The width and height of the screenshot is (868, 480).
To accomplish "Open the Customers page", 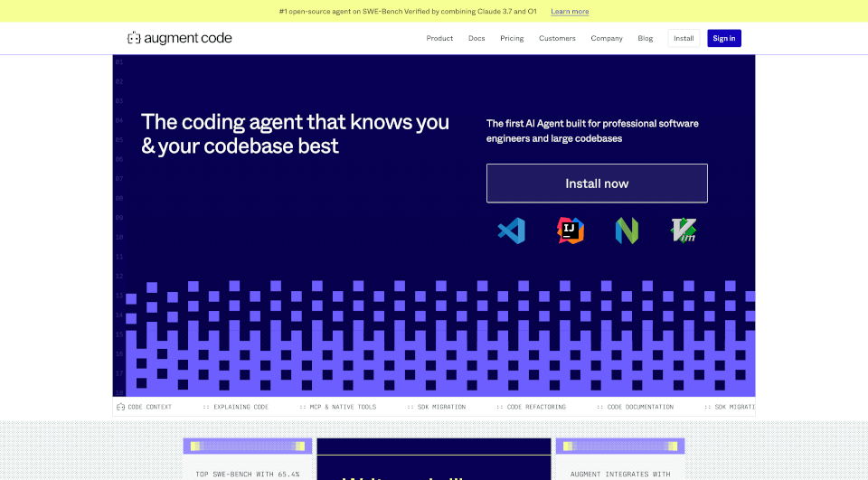I will (558, 38).
